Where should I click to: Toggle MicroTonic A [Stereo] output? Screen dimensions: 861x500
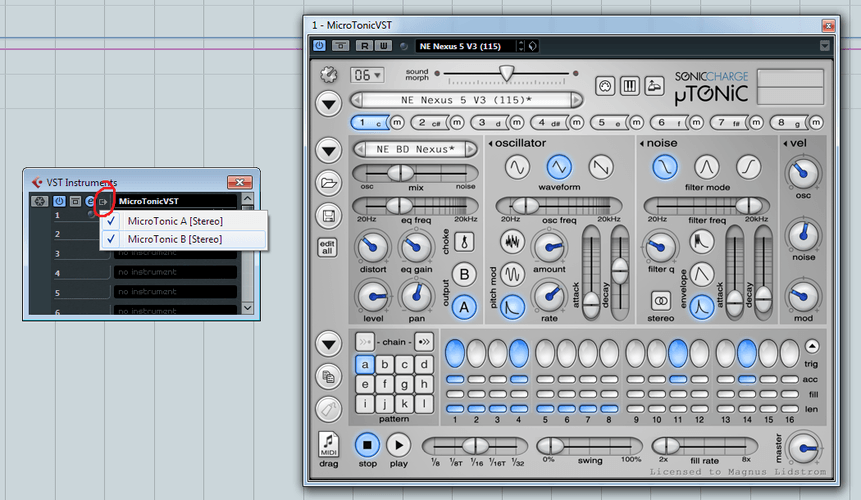pos(183,221)
